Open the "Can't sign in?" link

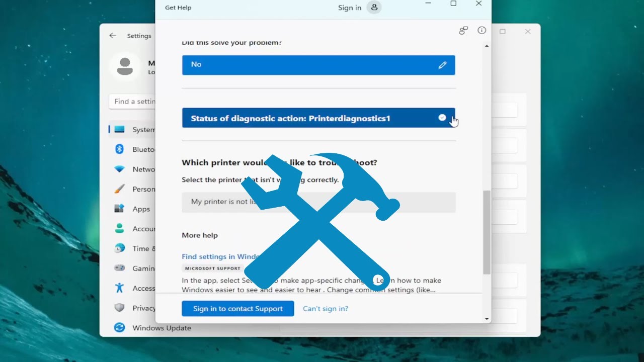point(326,309)
